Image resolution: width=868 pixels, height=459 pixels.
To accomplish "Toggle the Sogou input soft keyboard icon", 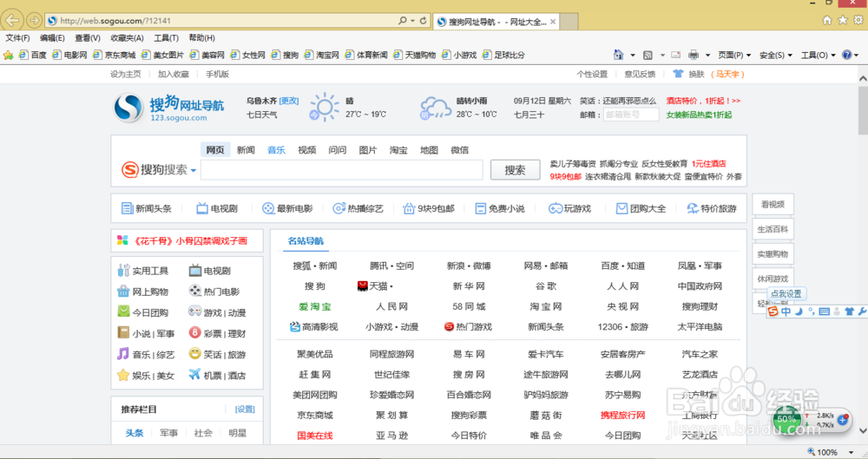I will point(825,311).
